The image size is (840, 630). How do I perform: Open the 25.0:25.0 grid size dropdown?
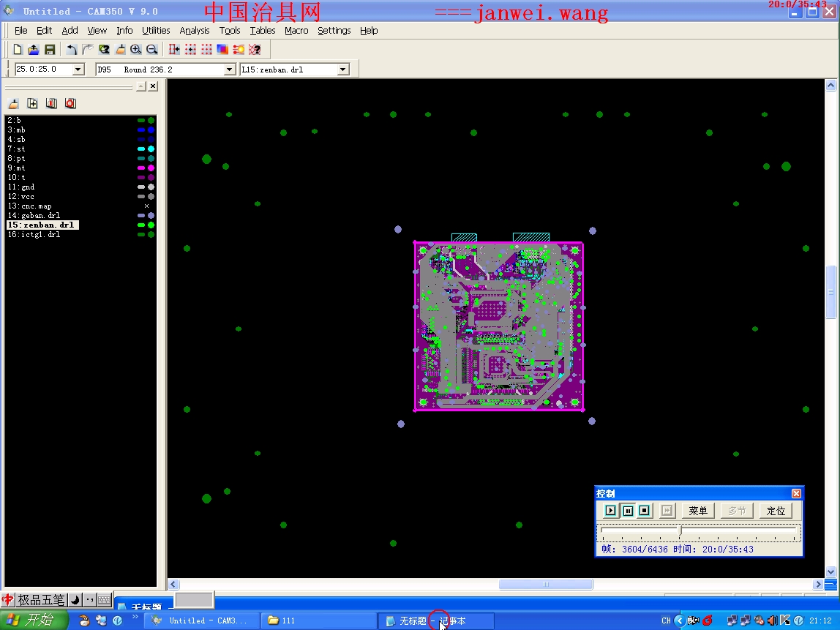[78, 69]
